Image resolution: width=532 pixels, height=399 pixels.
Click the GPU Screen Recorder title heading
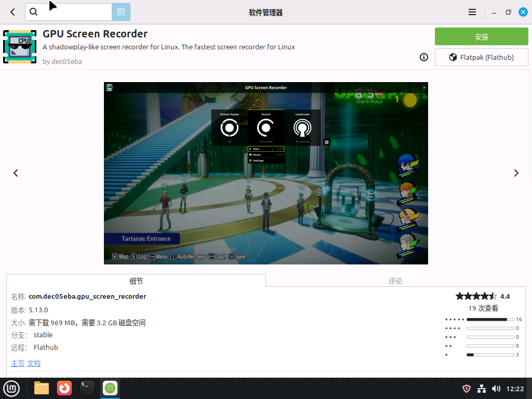tap(95, 34)
